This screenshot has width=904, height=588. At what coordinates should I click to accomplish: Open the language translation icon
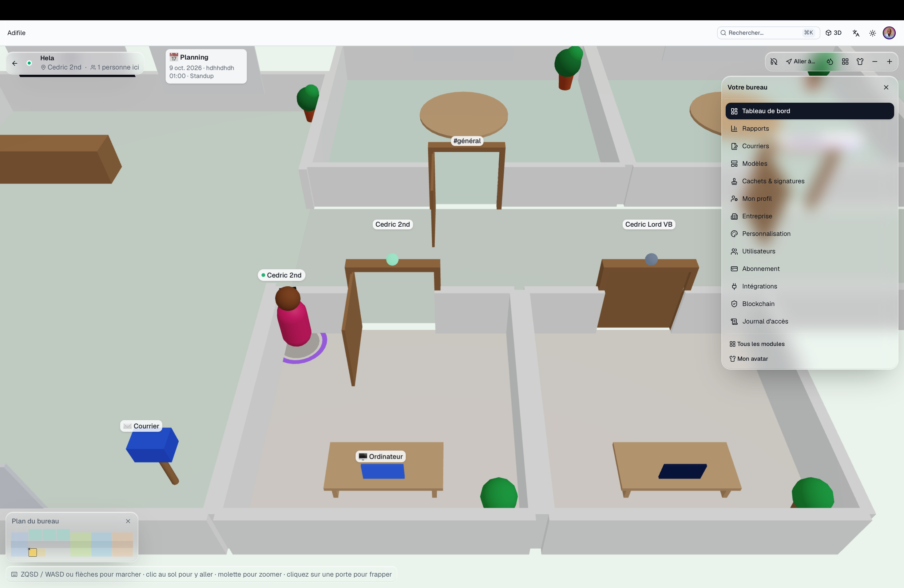[856, 33]
